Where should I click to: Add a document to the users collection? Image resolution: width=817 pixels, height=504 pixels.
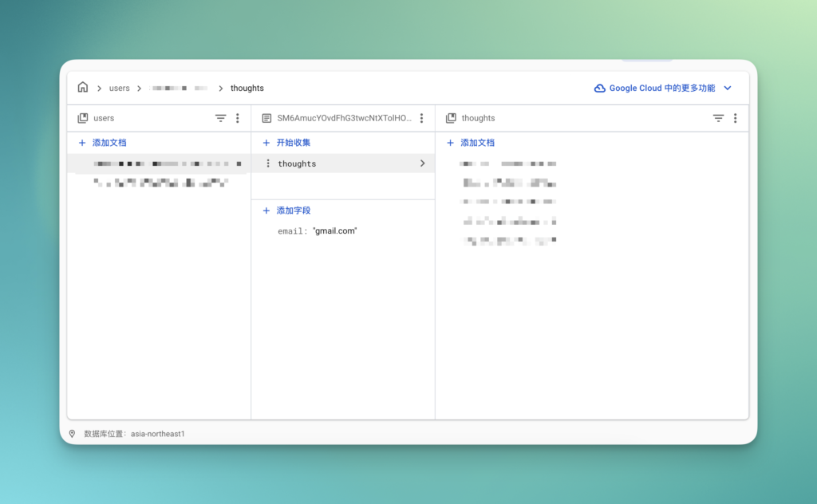[x=103, y=143]
